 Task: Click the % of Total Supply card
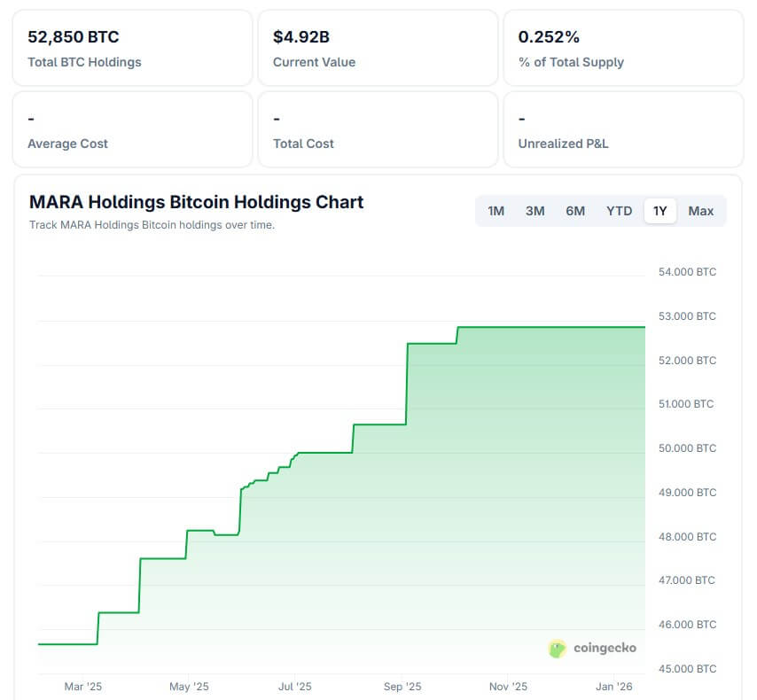[623, 48]
